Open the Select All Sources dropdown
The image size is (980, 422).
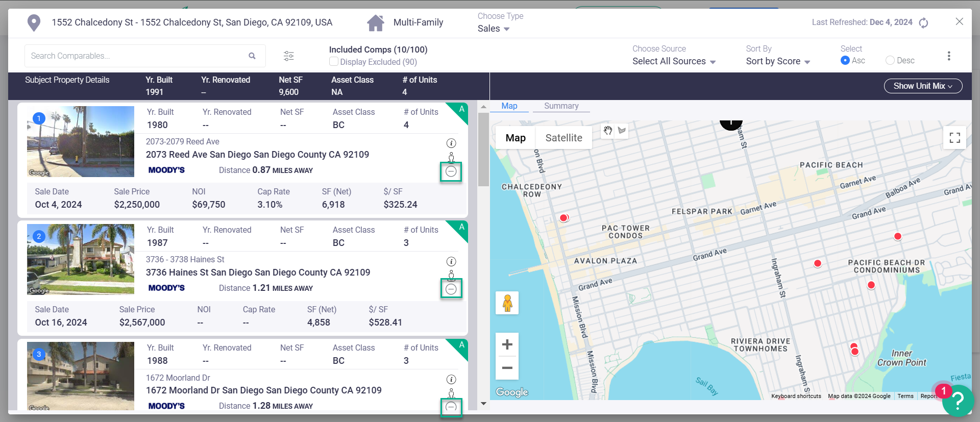point(674,61)
